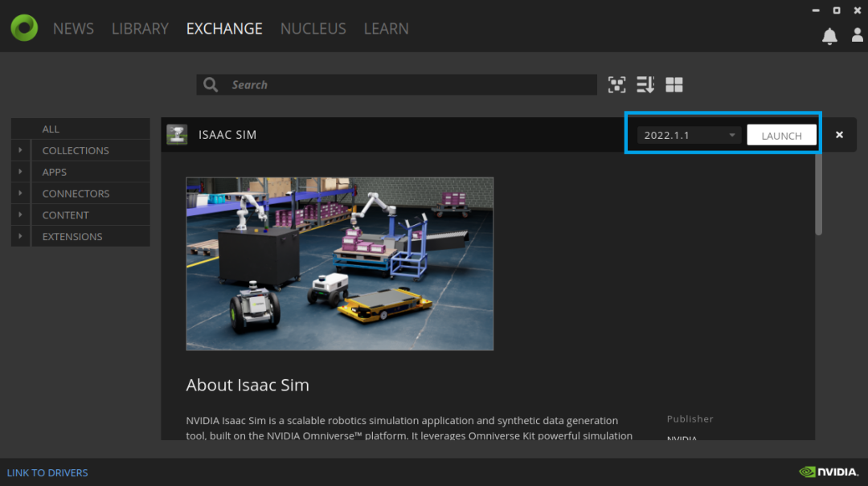The image size is (868, 486).
Task: Switch to grid view layout icon
Action: pyautogui.click(x=674, y=84)
